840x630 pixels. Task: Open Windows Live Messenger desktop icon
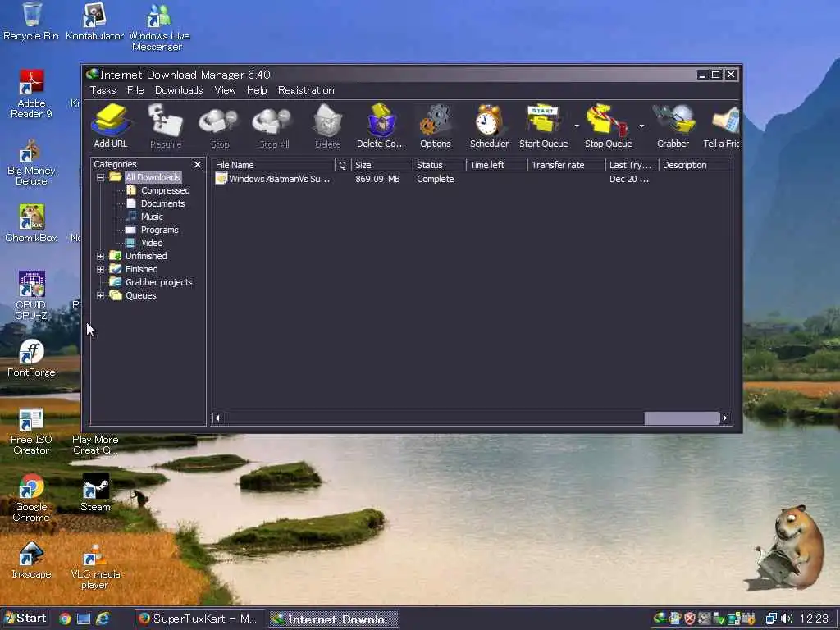[x=158, y=27]
